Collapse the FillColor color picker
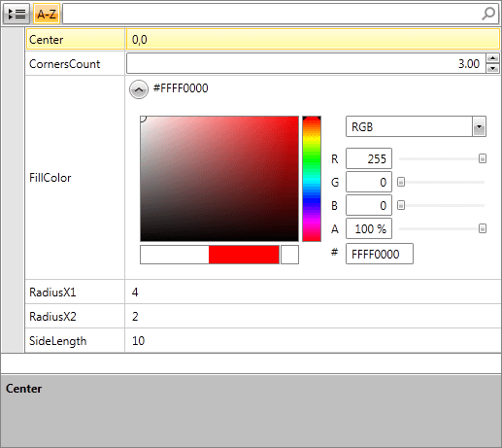 tap(139, 89)
